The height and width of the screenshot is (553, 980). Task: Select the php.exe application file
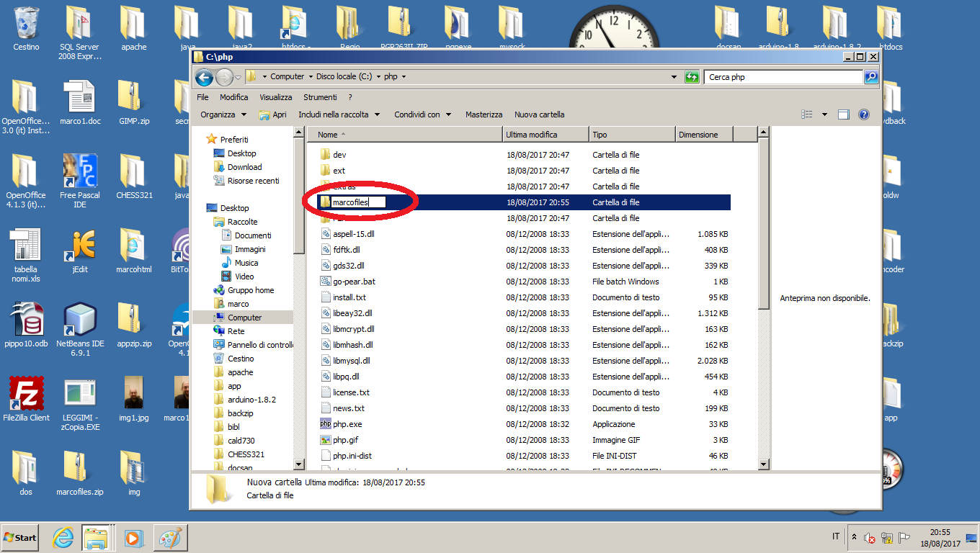347,424
